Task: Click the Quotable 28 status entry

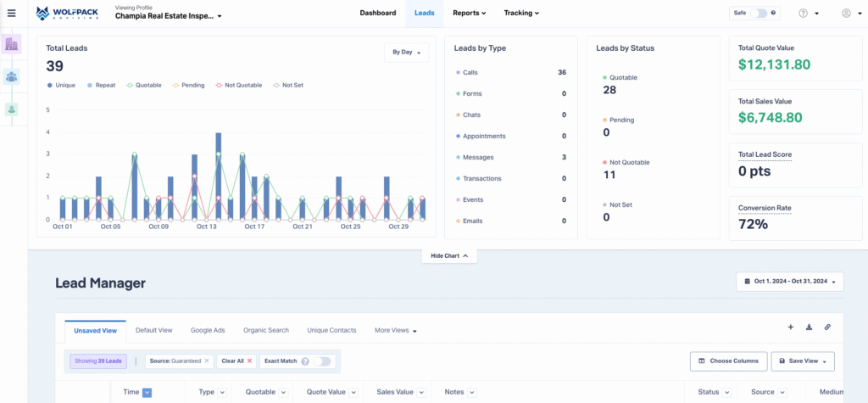Action: 620,84
